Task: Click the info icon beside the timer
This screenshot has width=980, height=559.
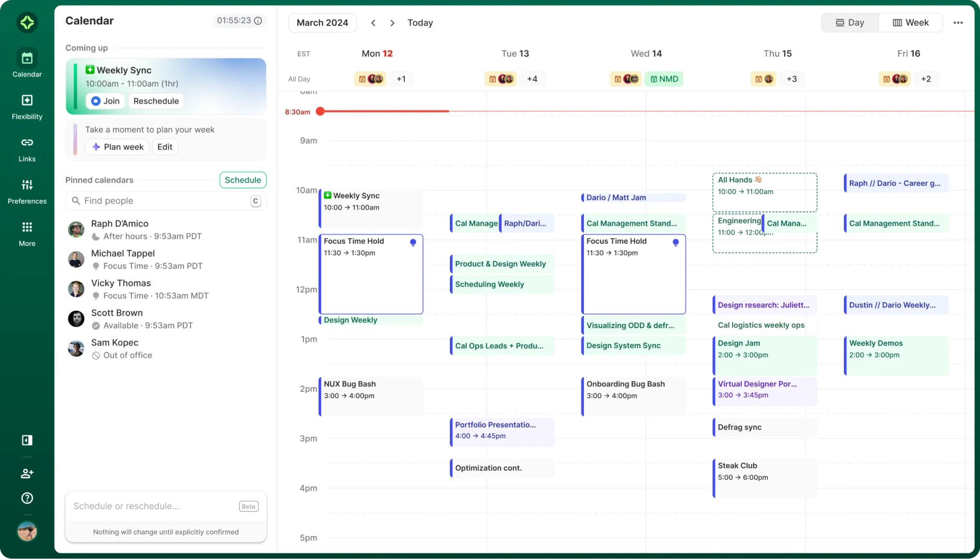Action: point(258,21)
